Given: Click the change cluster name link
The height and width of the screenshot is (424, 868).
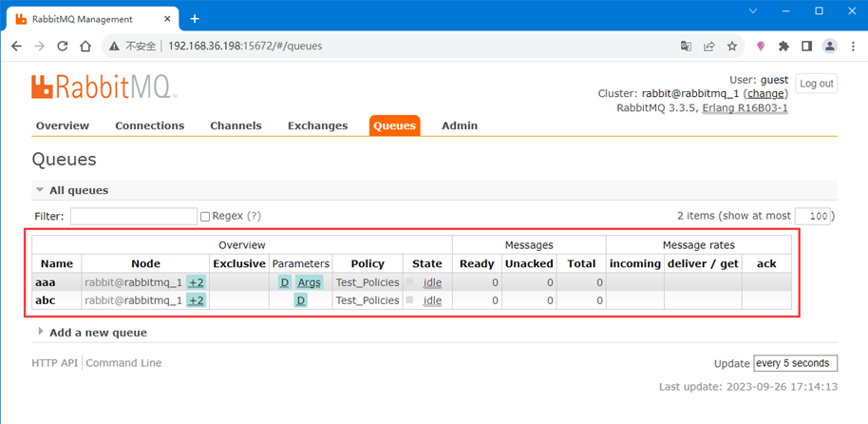Looking at the screenshot, I should (x=765, y=94).
